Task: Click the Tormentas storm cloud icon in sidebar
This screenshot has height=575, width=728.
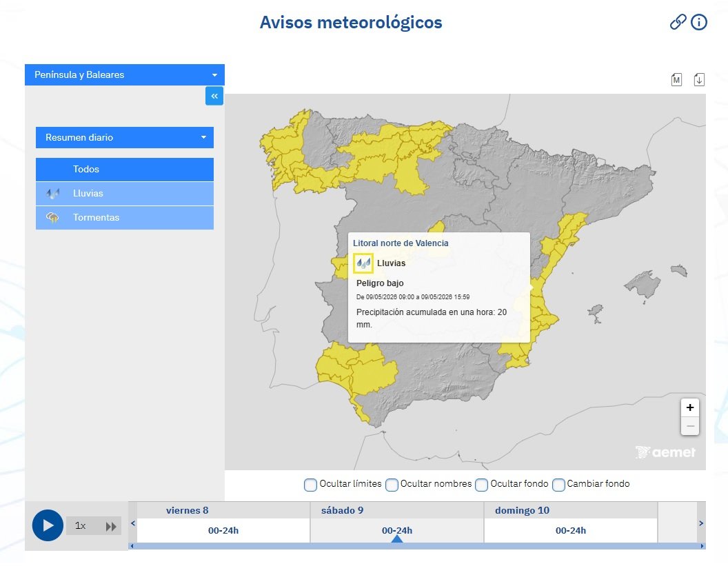Action: pos(52,217)
